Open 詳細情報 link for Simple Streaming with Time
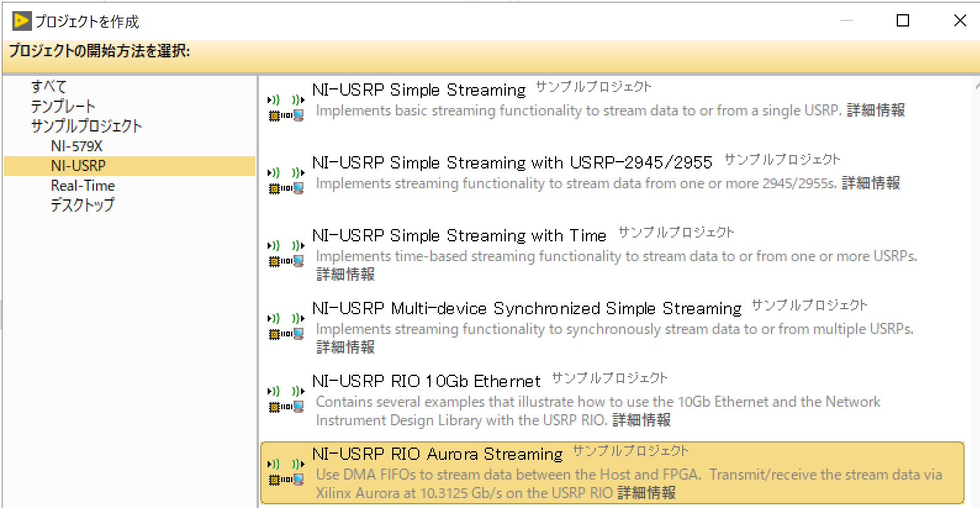The image size is (980, 508). pos(345,275)
